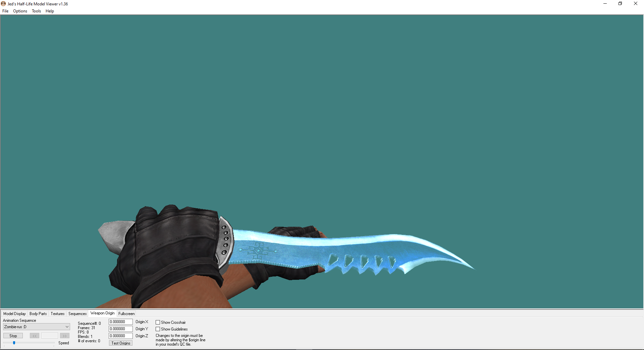Click the Jed's Model Viewer app icon
The width and height of the screenshot is (644, 350).
[3, 4]
